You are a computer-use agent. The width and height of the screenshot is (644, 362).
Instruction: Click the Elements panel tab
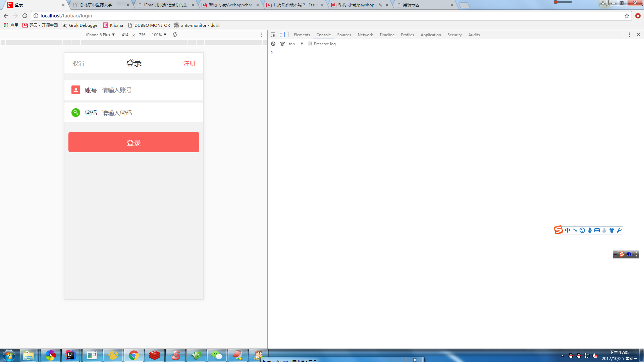pyautogui.click(x=301, y=35)
